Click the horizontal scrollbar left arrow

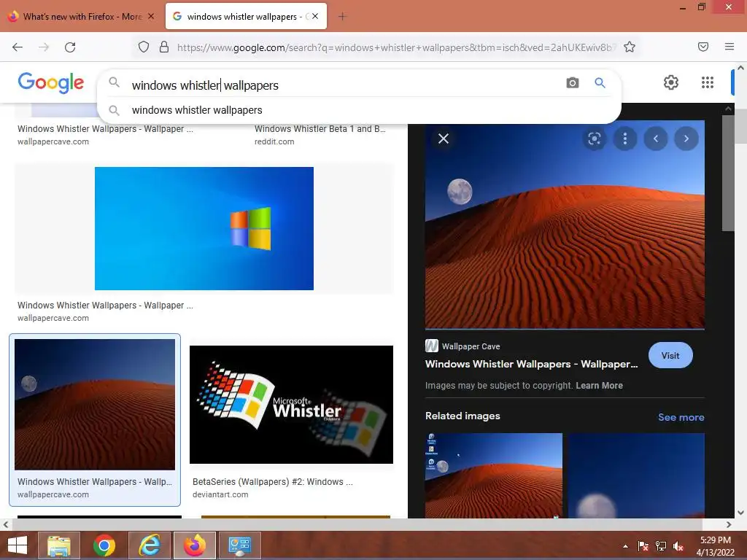6,525
